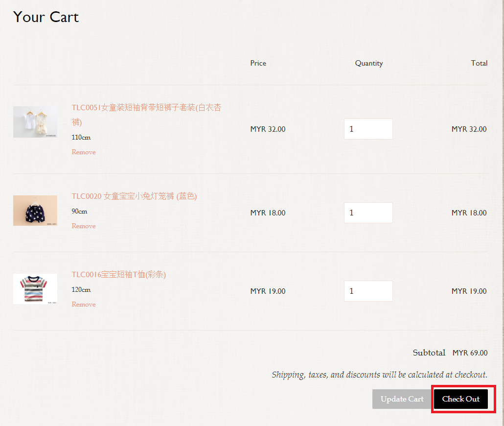Click the shipping and taxes note text
The height and width of the screenshot is (426, 504).
[380, 375]
